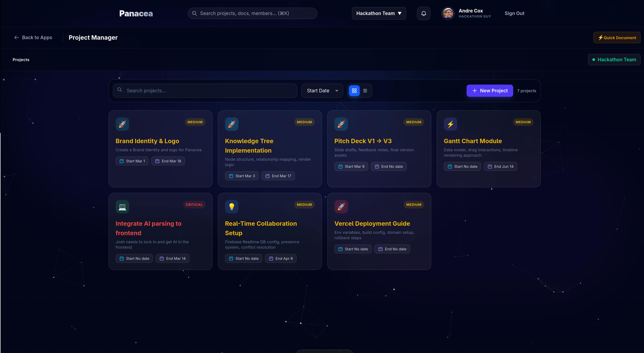Click the notifications bell icon
The image size is (644, 353).
point(424,14)
